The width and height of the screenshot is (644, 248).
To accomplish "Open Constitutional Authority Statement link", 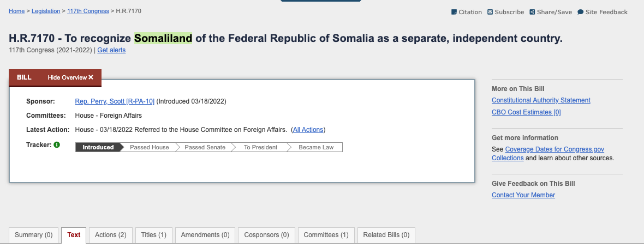I will tap(541, 100).
